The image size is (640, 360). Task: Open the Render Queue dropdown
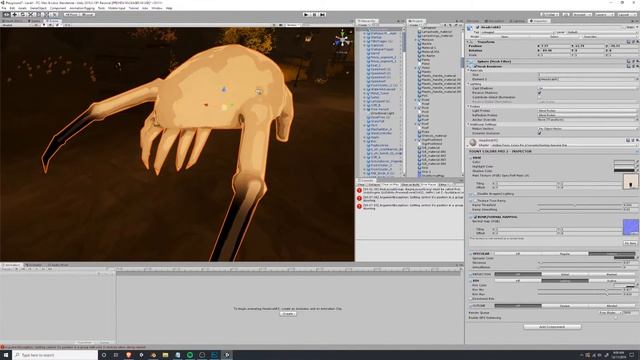[x=610, y=313]
